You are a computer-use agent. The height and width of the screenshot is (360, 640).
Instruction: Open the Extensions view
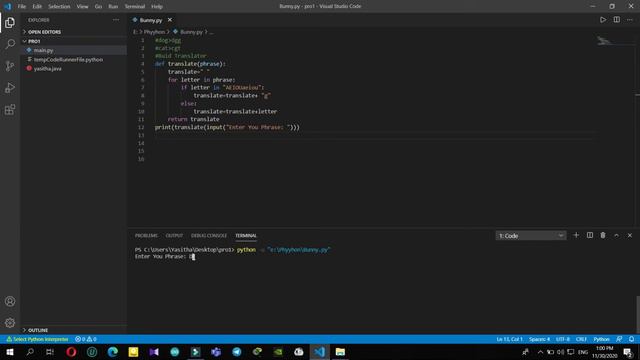tap(10, 109)
